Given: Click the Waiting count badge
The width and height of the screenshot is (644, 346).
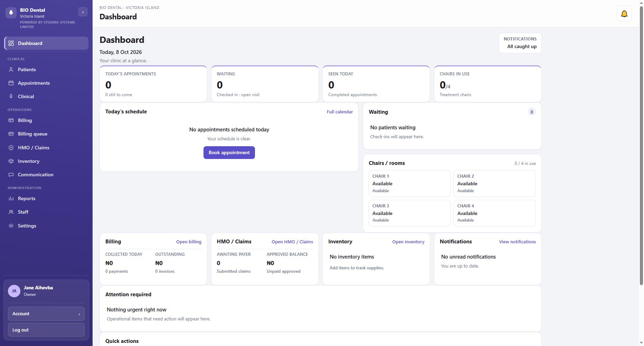Looking at the screenshot, I should tap(532, 112).
